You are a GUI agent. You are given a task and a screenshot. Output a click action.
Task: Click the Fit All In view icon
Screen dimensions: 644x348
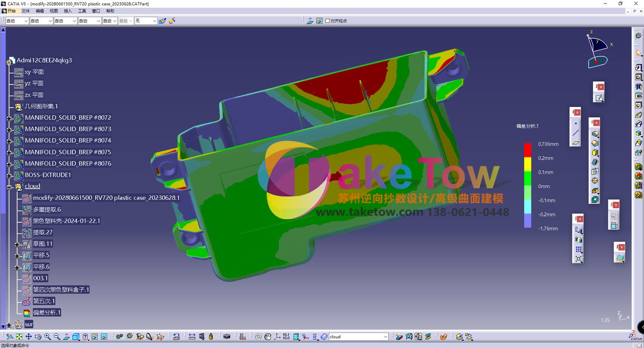(x=19, y=337)
